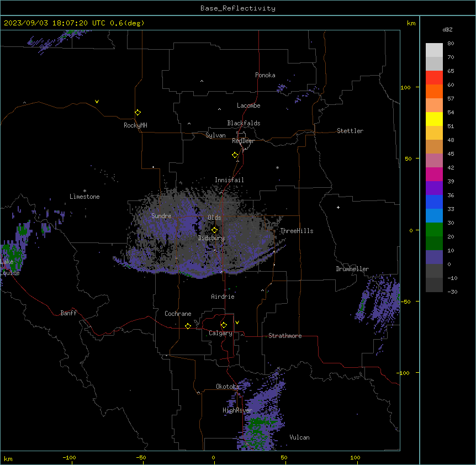
Task: Click the white asterisk marker above Limestone
Action: [x=84, y=191]
